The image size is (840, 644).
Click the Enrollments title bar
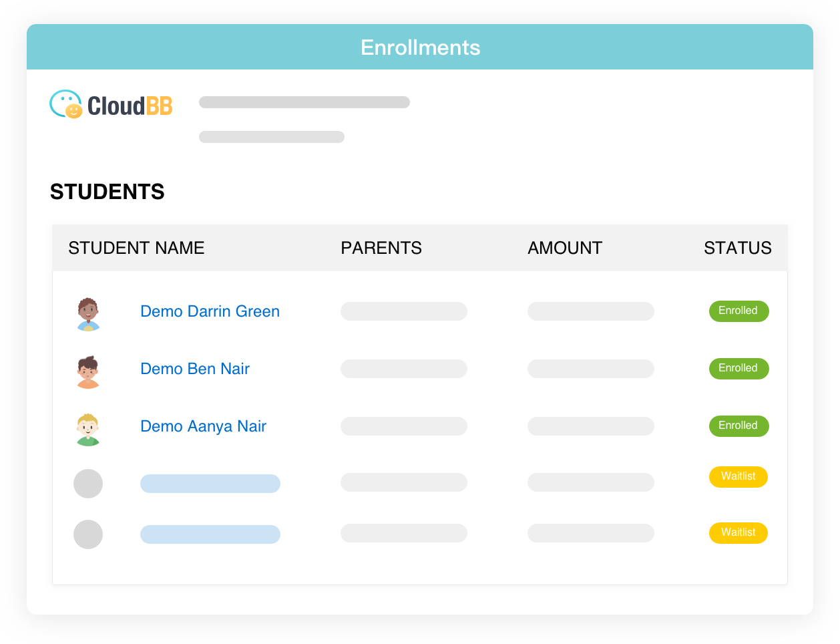tap(420, 47)
